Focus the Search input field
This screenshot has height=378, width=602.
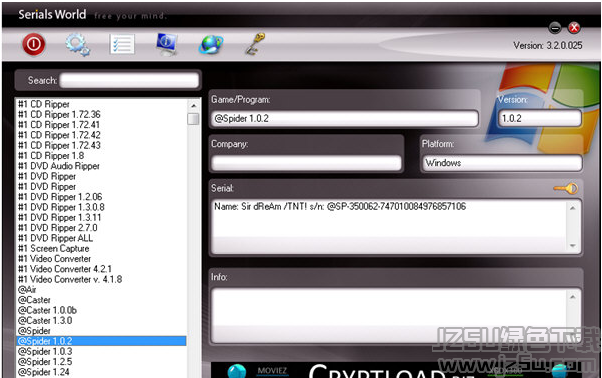click(129, 81)
